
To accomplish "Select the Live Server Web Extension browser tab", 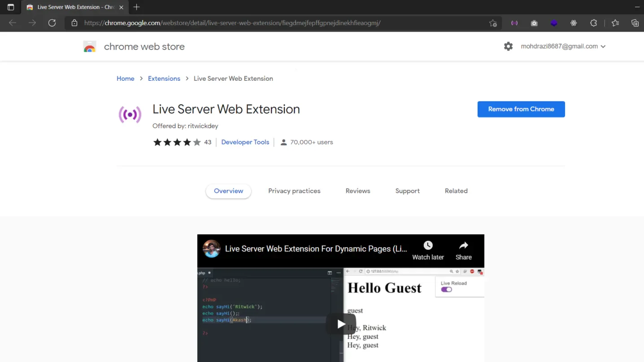I will [75, 7].
